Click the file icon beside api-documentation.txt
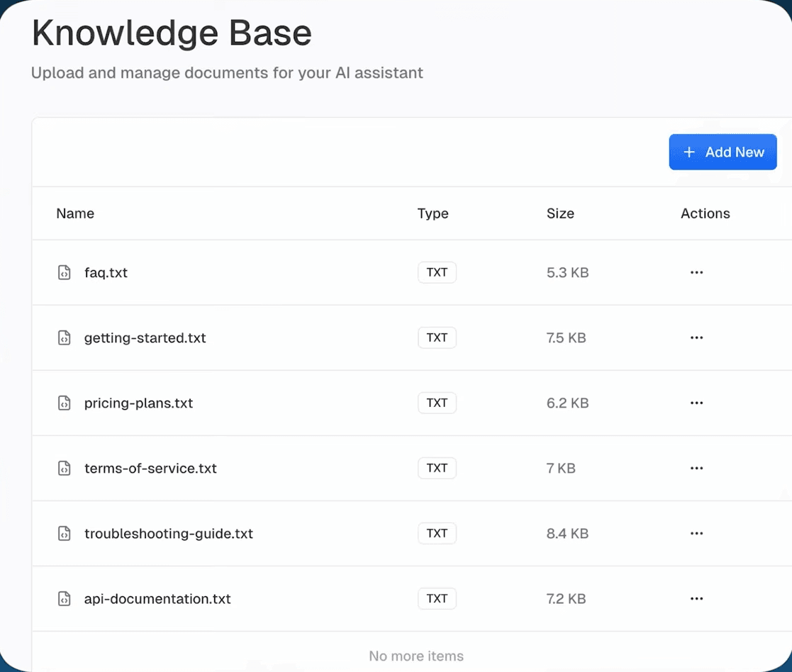The height and width of the screenshot is (672, 792). (x=64, y=599)
